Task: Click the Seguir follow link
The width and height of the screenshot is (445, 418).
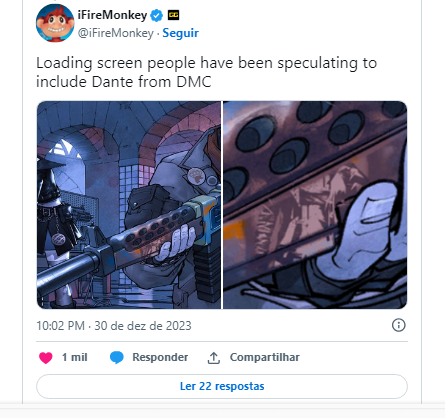Action: tap(180, 33)
